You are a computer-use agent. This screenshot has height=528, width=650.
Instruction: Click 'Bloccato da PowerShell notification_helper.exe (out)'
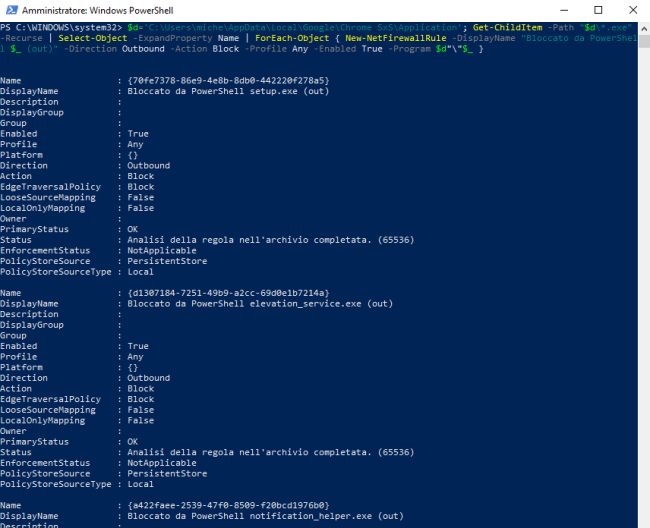(x=265, y=516)
